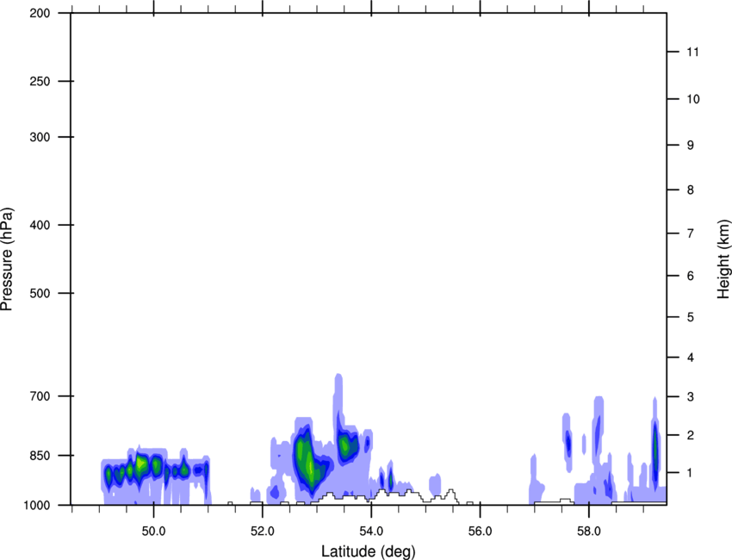Click the 4 km height label
The height and width of the screenshot is (560, 732).
(x=691, y=358)
